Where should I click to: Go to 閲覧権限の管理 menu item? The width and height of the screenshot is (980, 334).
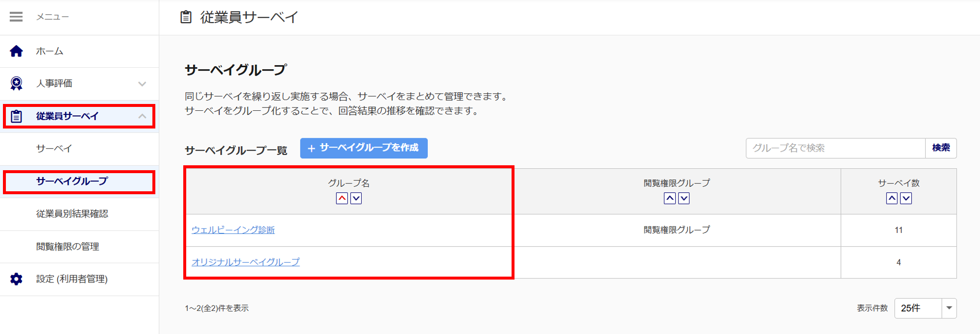[68, 247]
